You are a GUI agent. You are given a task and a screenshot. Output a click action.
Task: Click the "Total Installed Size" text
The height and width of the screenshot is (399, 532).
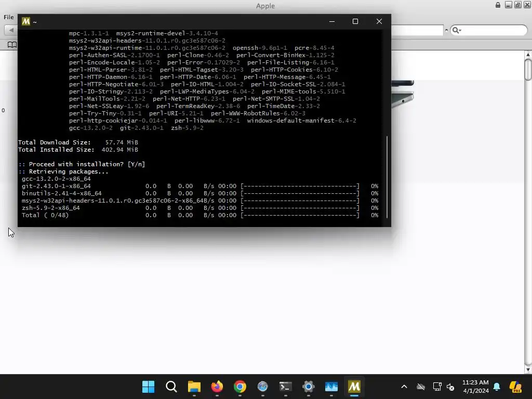56,150
